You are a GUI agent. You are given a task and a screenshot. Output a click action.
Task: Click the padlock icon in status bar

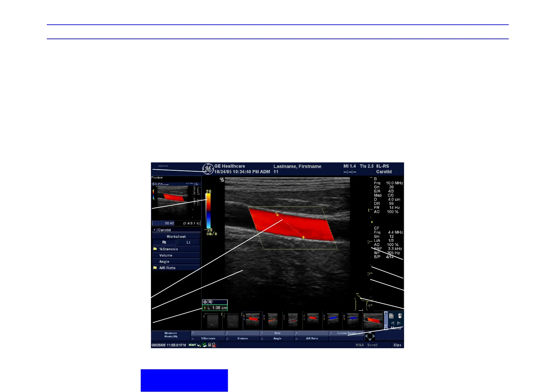click(209, 345)
